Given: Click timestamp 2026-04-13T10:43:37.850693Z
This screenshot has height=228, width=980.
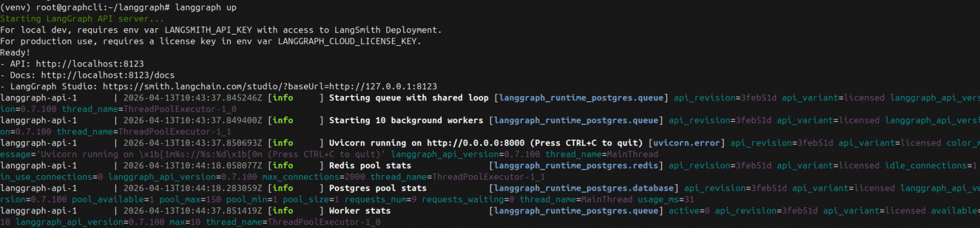Looking at the screenshot, I should pyautogui.click(x=192, y=143).
